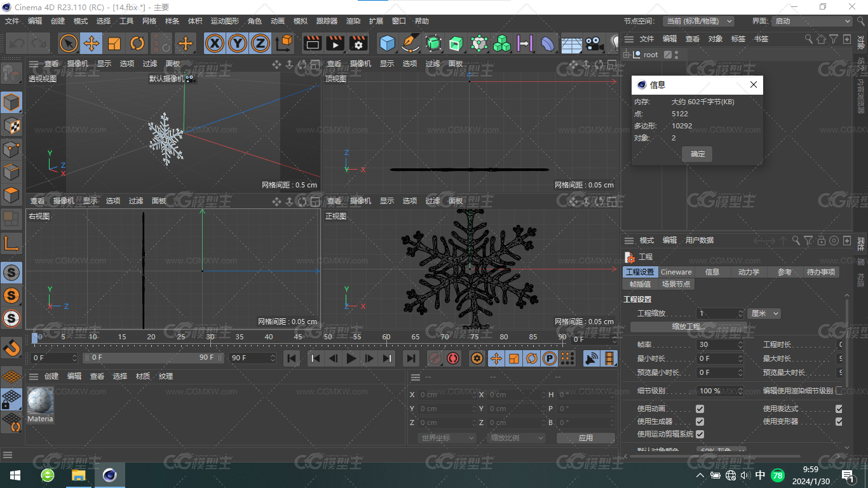Select the Rotate tool
Screen dimensions: 868x488
click(x=137, y=43)
